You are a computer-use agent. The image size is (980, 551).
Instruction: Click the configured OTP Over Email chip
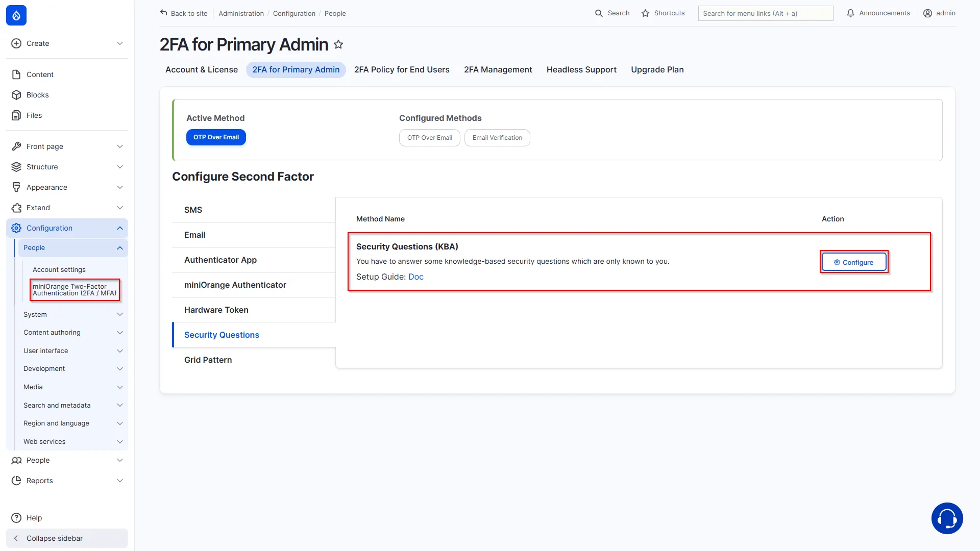430,138
